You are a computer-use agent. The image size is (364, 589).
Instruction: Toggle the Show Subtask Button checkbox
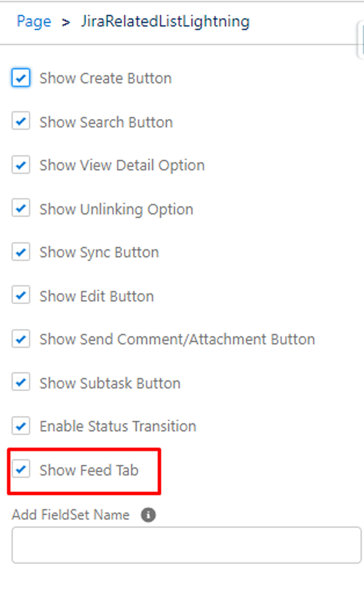point(21,383)
